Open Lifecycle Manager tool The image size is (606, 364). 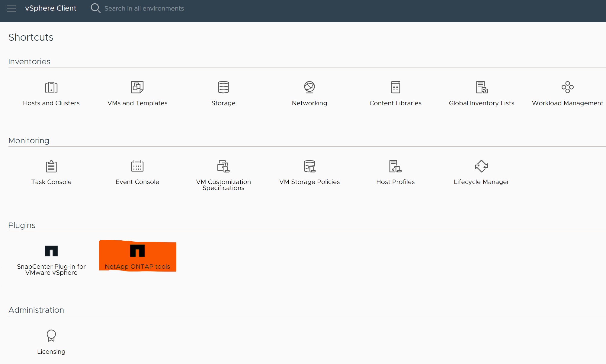point(481,171)
